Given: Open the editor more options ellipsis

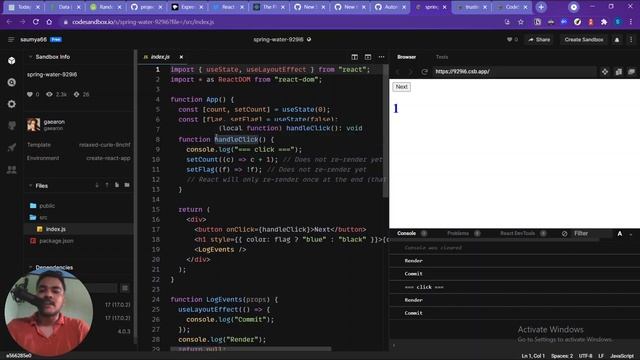Looking at the screenshot, I should 381,57.
